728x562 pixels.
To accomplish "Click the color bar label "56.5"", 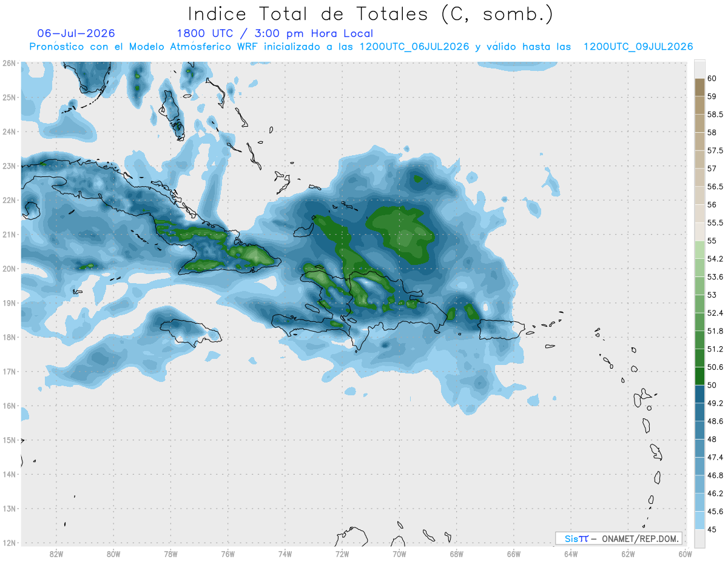I will (715, 187).
